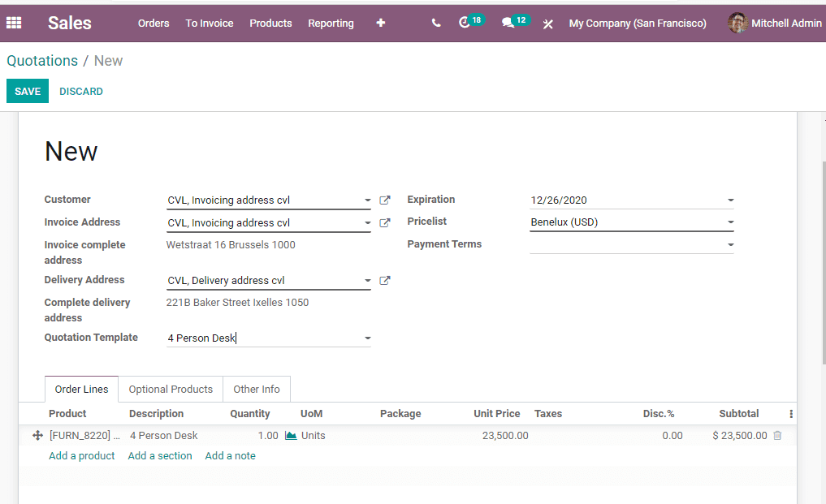The width and height of the screenshot is (826, 504).
Task: Open the Expiration date picker dropdown
Action: coord(729,200)
